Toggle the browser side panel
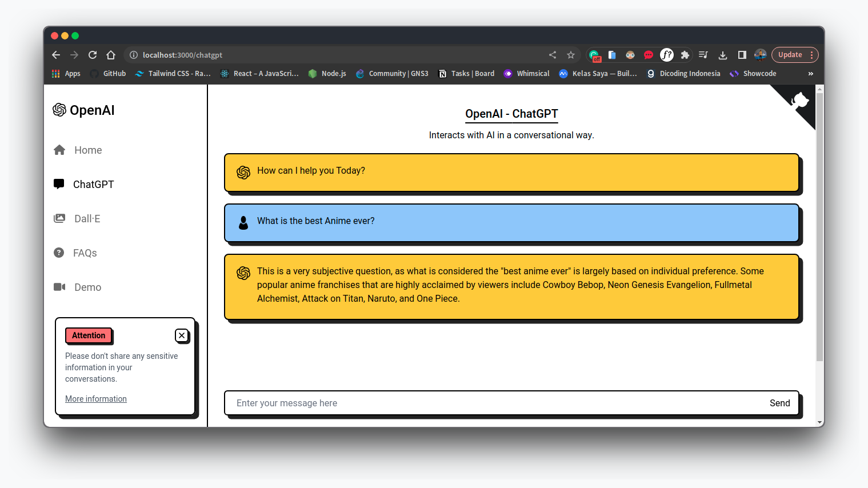The image size is (868, 488). coord(742,55)
